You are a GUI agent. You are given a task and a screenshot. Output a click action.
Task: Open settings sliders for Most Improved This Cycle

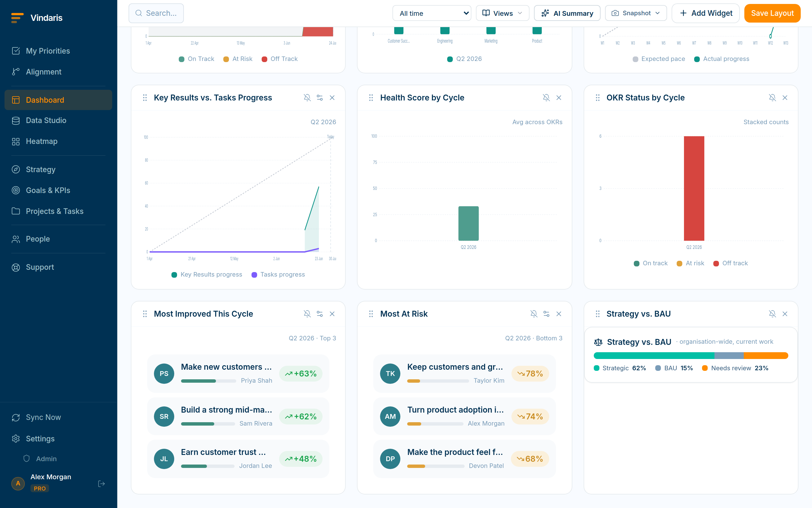(x=319, y=314)
